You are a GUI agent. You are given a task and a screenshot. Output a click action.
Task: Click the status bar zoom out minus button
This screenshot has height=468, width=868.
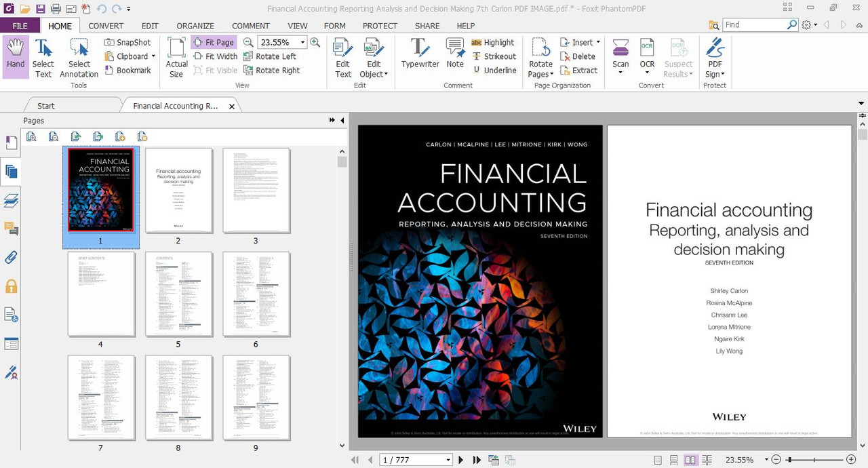point(776,460)
